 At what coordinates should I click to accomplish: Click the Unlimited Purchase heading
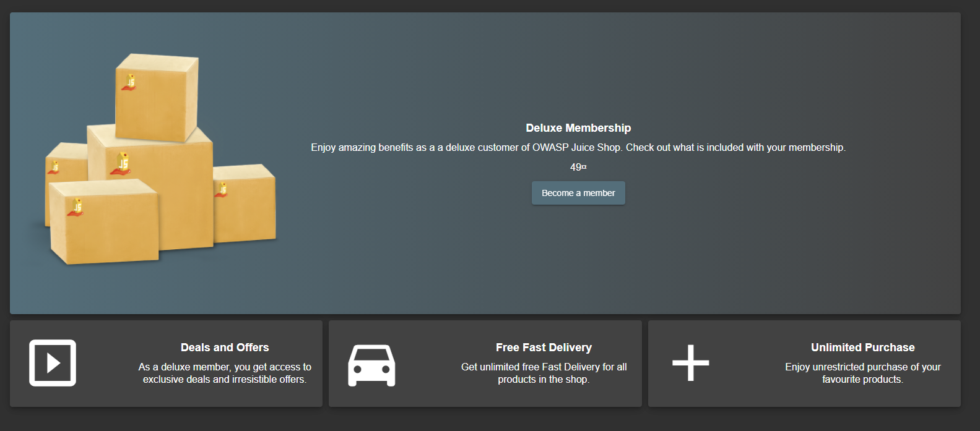pyautogui.click(x=863, y=348)
